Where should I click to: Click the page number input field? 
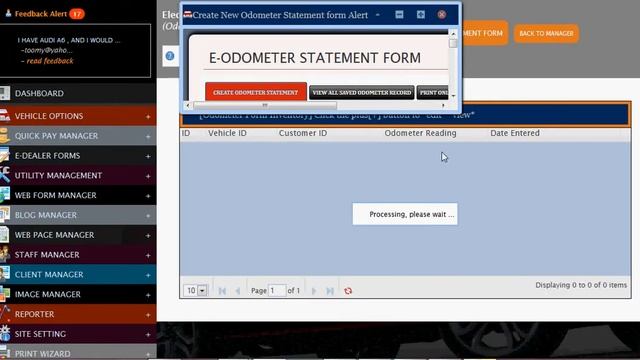point(277,290)
